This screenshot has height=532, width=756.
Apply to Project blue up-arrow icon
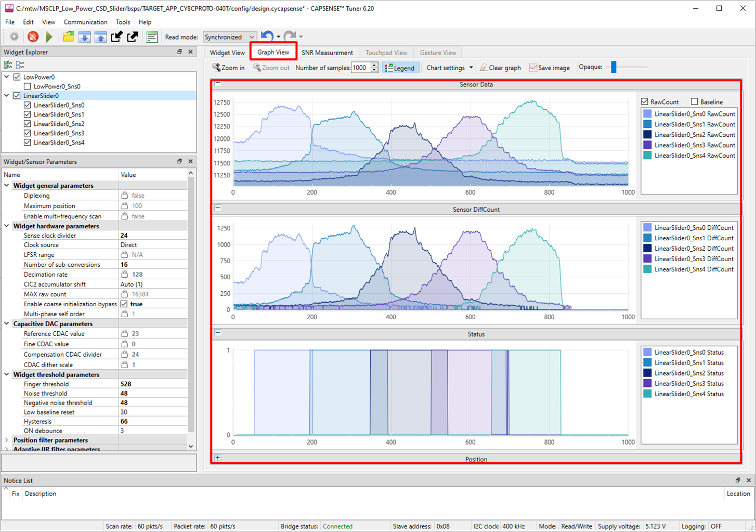[100, 37]
